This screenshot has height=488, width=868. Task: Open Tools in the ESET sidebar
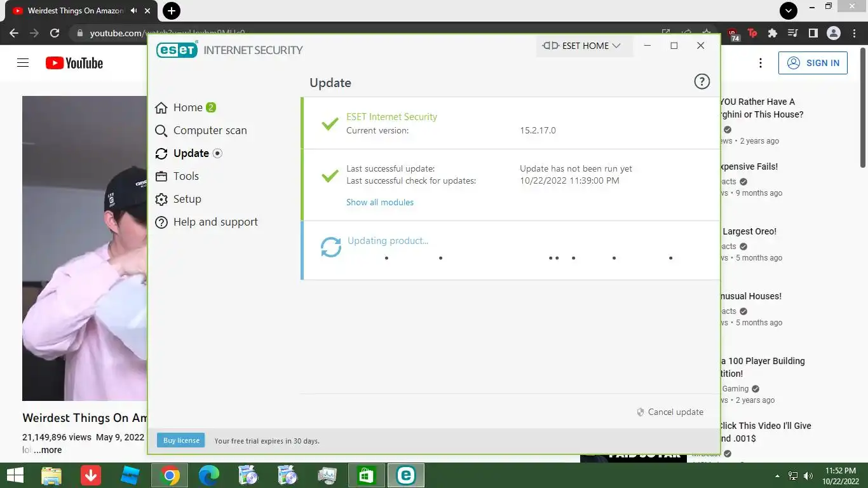tap(177, 176)
